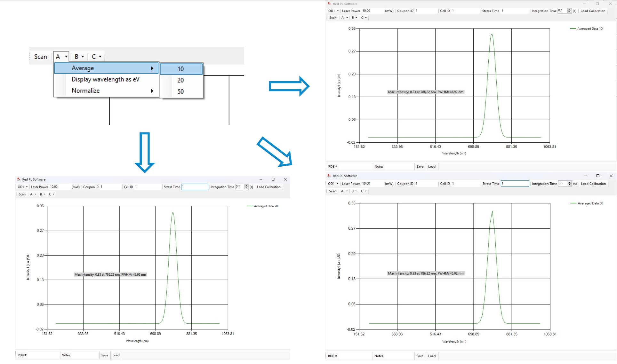This screenshot has width=617, height=364.
Task: Choose 50 averaging option
Action: click(x=181, y=91)
